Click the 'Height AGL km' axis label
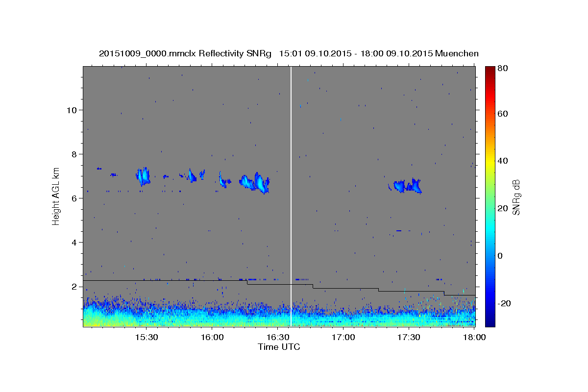Screen dimensions: 588x392 [56, 196]
